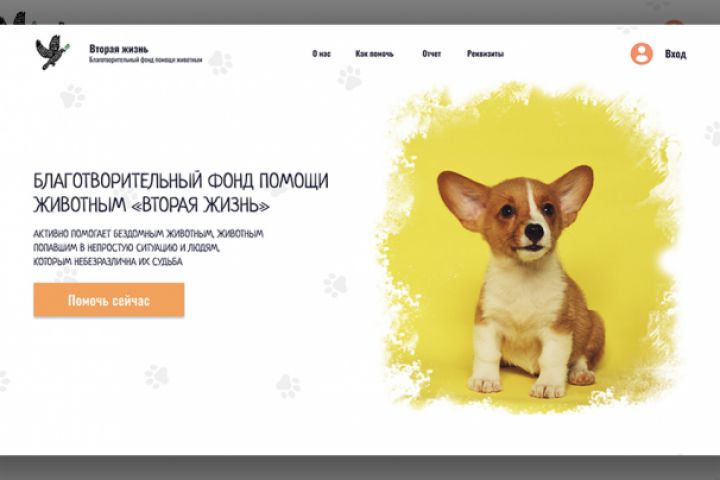
Task: Click the paw print under Как помочь
Action: [x=350, y=77]
